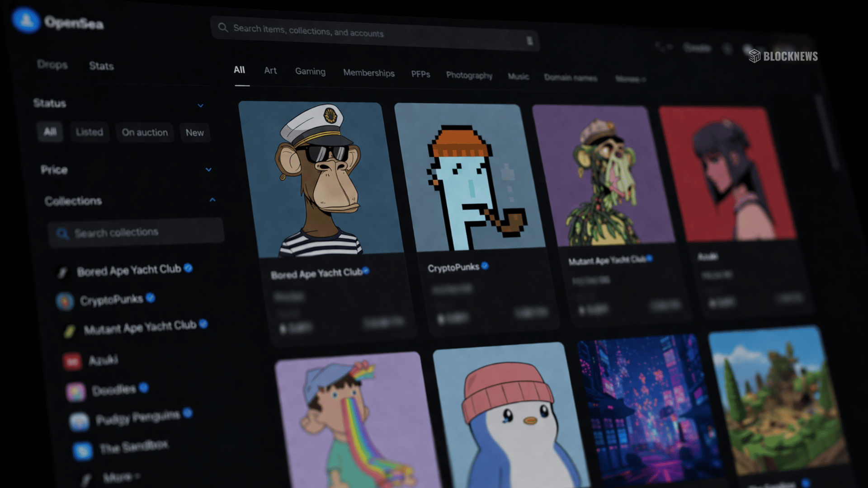The width and height of the screenshot is (868, 488).
Task: Open the Memberships category tab
Action: [368, 73]
